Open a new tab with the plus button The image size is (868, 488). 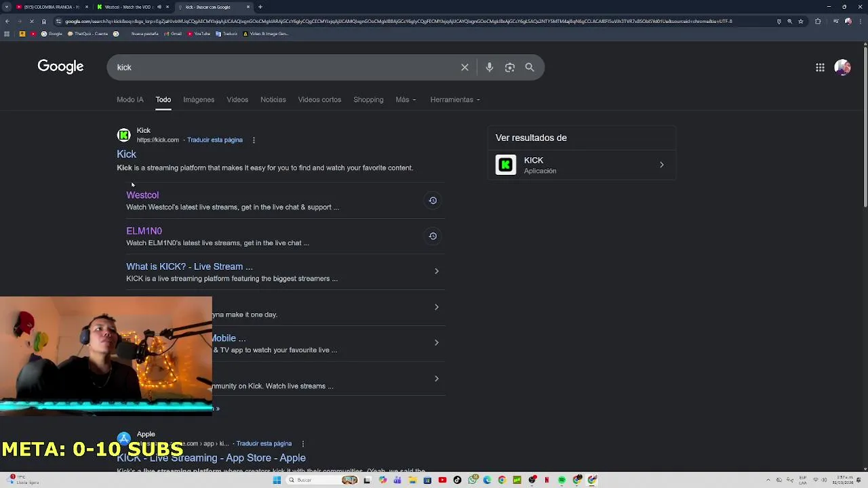(260, 7)
